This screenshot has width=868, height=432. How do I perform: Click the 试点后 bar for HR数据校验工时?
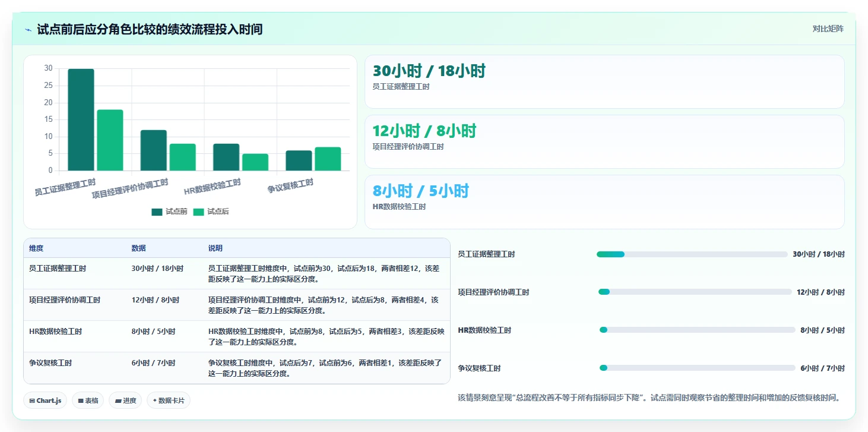(x=255, y=162)
